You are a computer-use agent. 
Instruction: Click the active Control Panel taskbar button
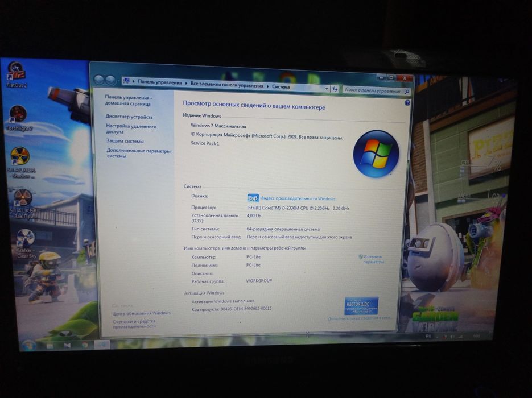click(x=102, y=345)
